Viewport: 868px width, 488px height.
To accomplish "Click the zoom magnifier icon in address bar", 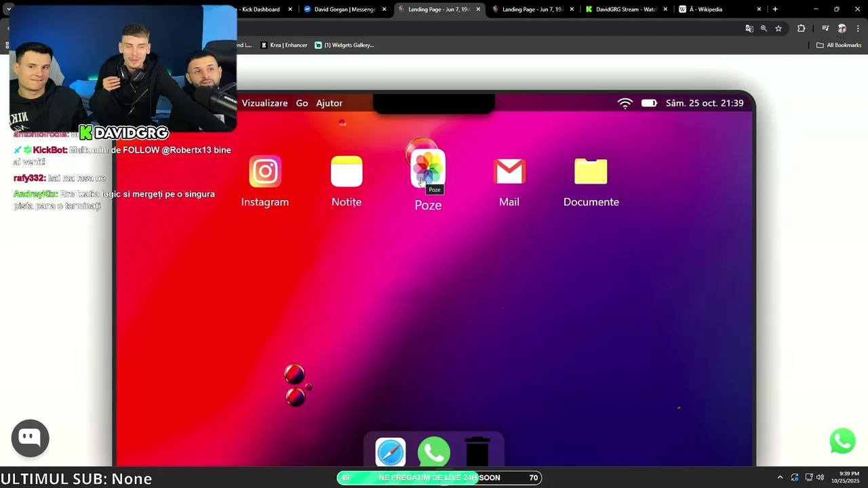I will pyautogui.click(x=764, y=28).
